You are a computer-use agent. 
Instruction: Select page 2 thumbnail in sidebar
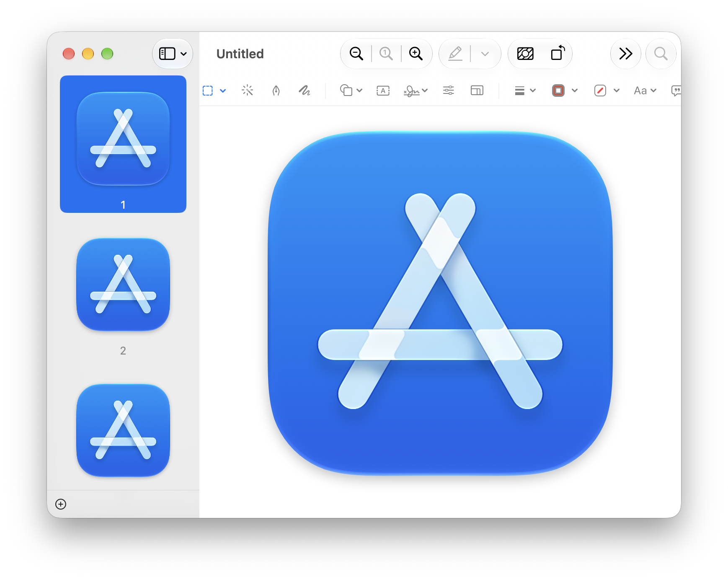tap(123, 285)
